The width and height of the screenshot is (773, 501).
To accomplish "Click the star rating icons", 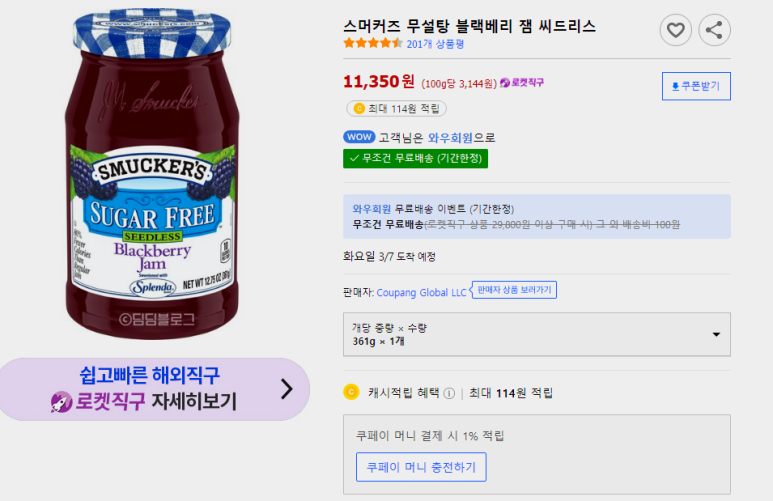I will click(x=373, y=43).
